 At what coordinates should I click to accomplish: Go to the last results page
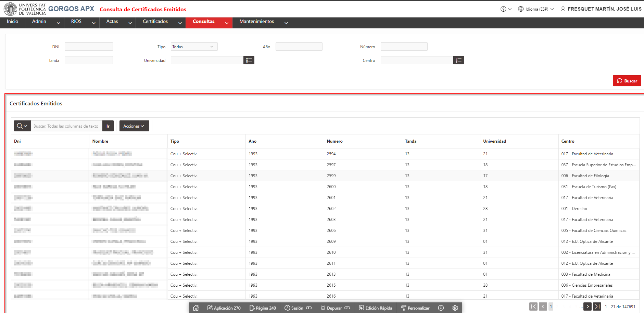(597, 307)
